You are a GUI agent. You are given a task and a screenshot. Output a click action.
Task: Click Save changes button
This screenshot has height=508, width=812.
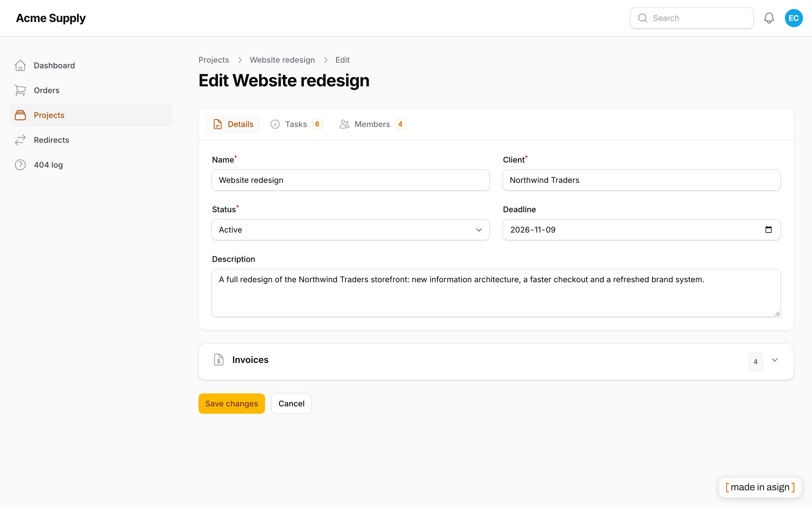(231, 404)
